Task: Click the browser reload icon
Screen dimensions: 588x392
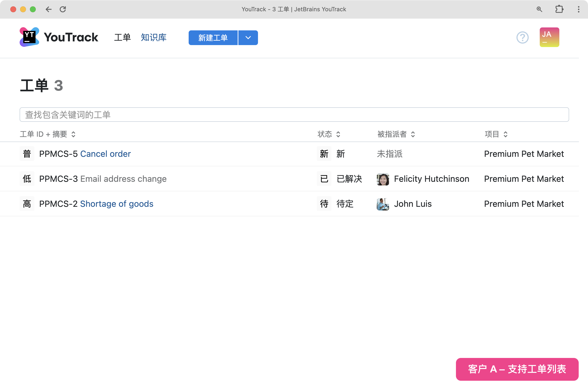Action: click(x=63, y=9)
